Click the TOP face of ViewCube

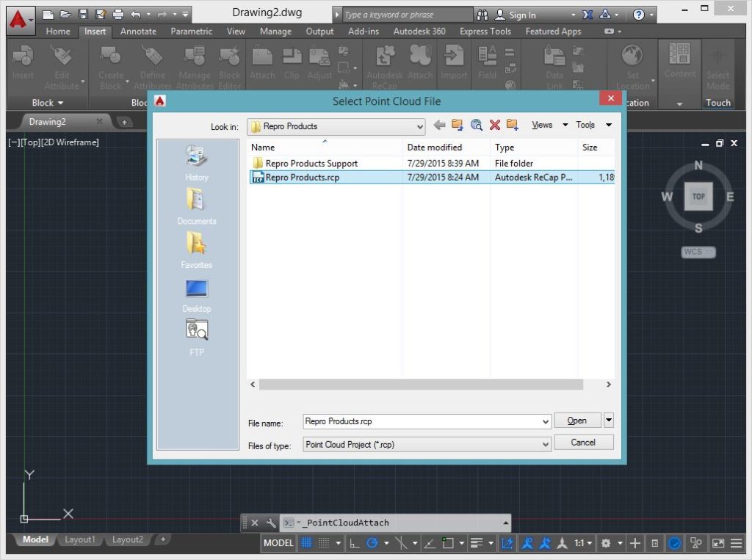click(x=698, y=196)
